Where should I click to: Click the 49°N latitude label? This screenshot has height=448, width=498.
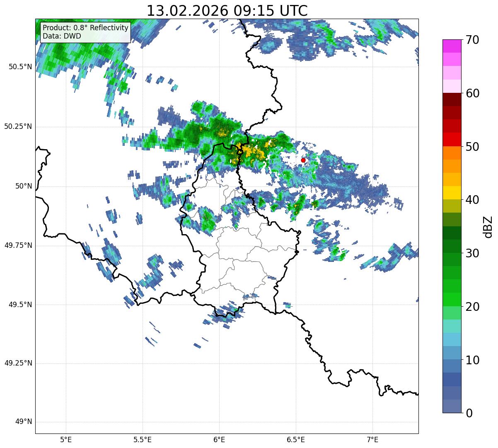pyautogui.click(x=24, y=422)
